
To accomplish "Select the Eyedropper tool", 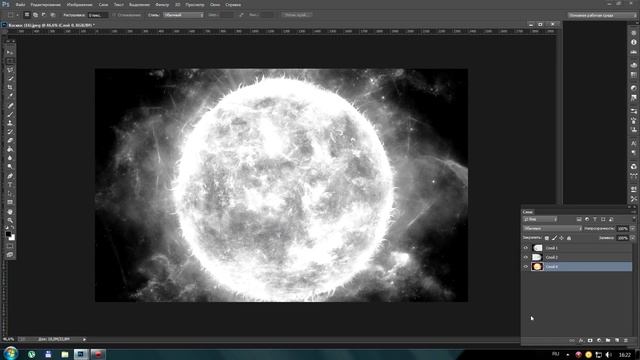I will [10, 96].
